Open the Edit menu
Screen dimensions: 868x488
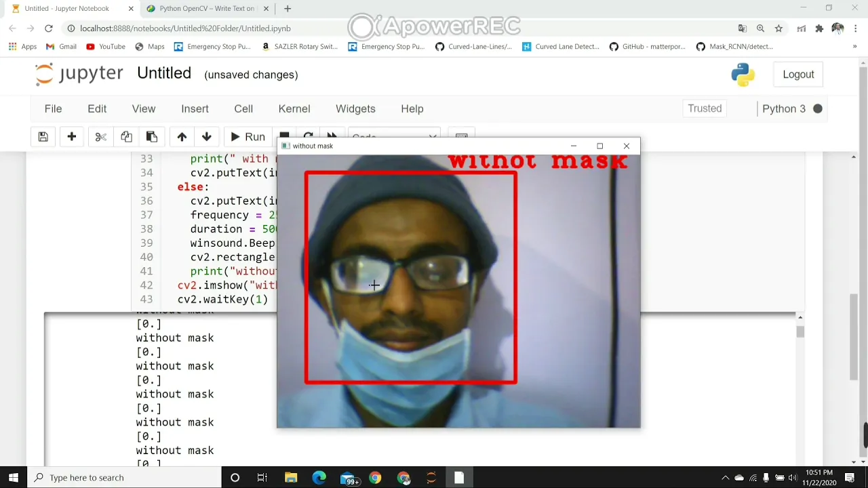pos(97,108)
